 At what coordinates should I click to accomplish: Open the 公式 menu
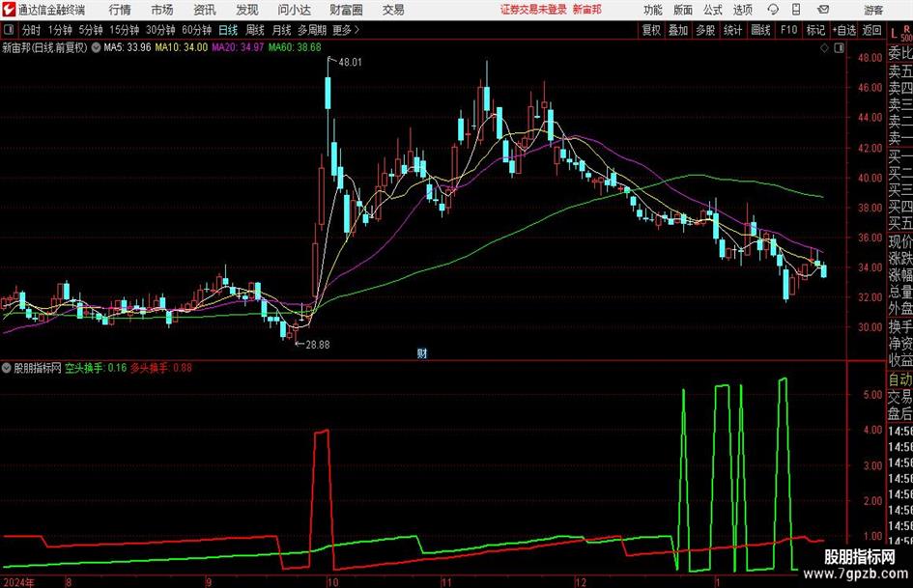(x=713, y=10)
